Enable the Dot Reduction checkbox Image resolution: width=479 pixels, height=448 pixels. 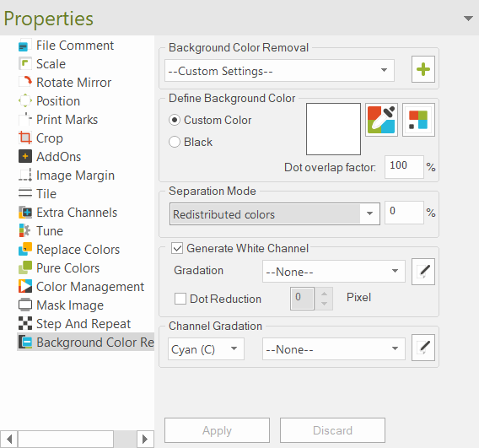click(180, 299)
